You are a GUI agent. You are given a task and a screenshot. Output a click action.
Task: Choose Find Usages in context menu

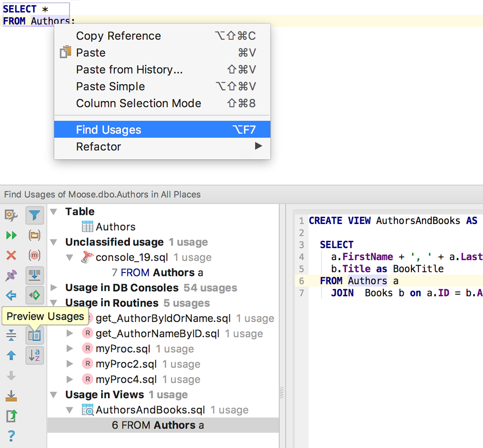(x=162, y=129)
